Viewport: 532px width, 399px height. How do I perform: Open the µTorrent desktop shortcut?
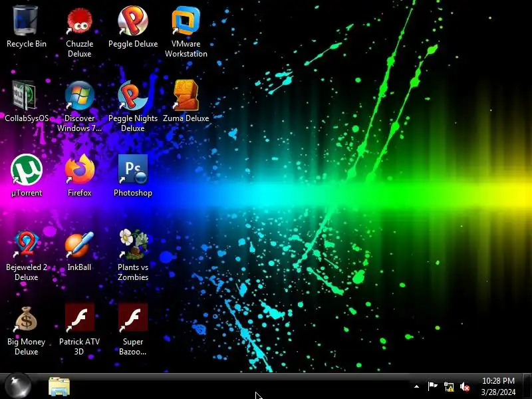click(26, 176)
